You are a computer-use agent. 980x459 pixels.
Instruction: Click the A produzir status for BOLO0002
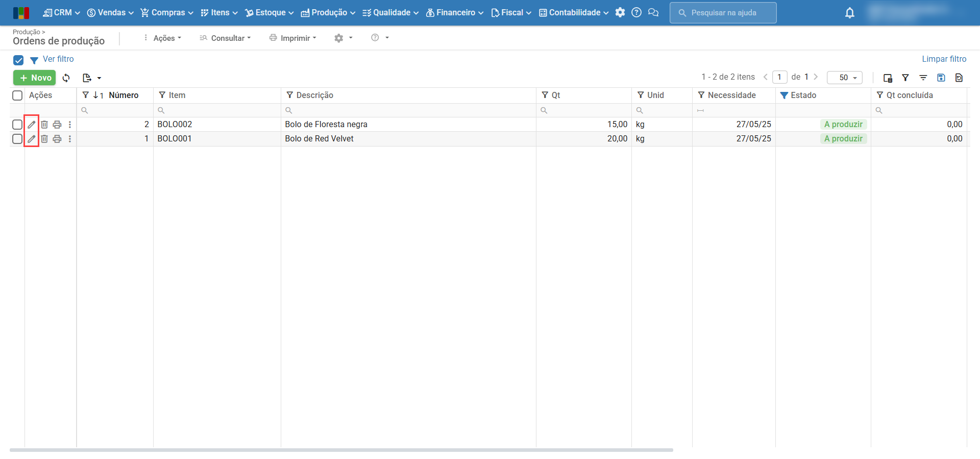coord(843,125)
